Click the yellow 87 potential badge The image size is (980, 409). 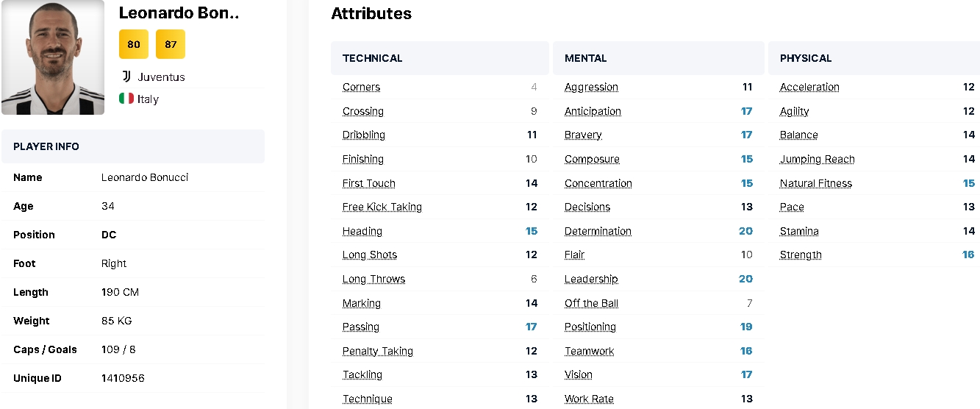coord(171,44)
